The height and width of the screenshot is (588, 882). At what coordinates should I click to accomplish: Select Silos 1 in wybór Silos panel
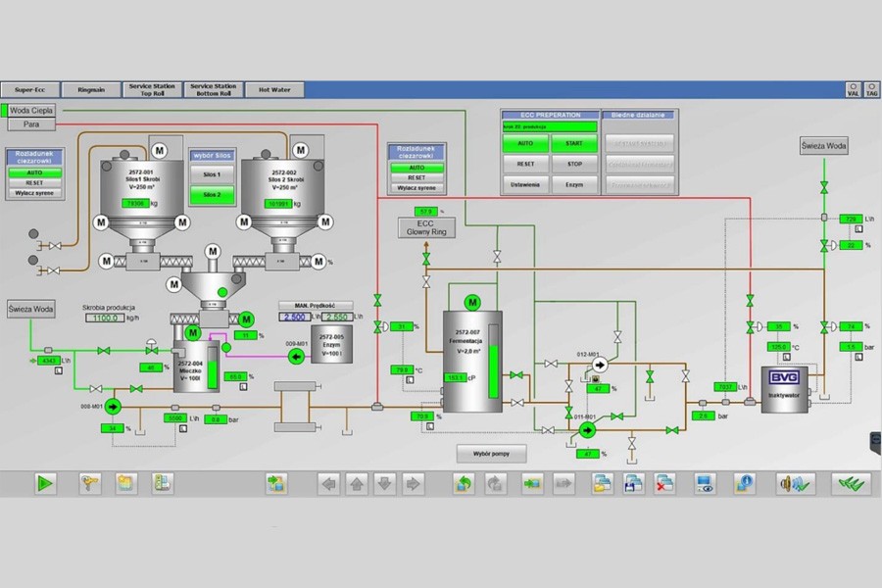212,174
